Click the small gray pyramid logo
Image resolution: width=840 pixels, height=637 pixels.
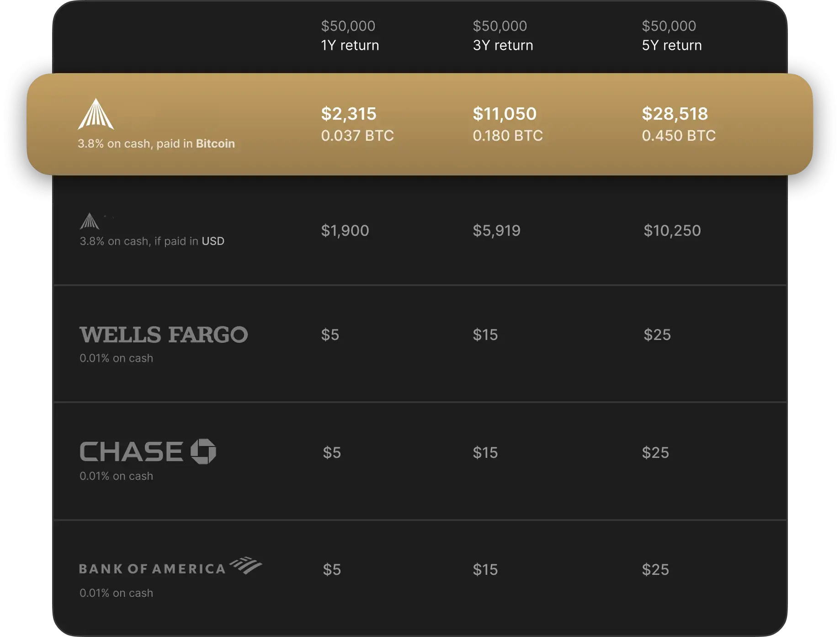click(89, 221)
